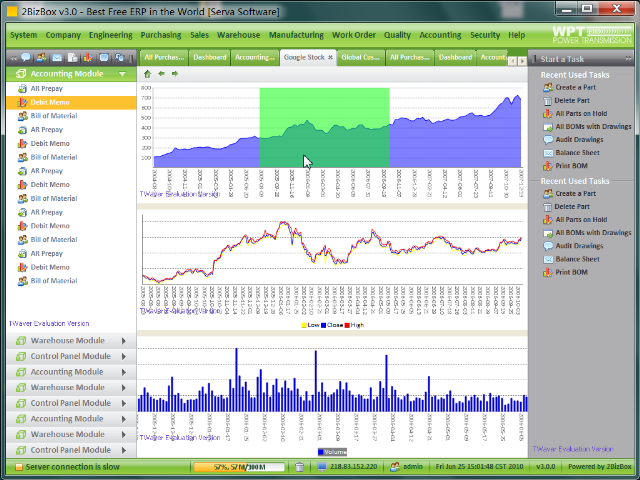Viewport: 640px width, 480px height.
Task: Collapse the Start a Task panel
Action: point(628,59)
